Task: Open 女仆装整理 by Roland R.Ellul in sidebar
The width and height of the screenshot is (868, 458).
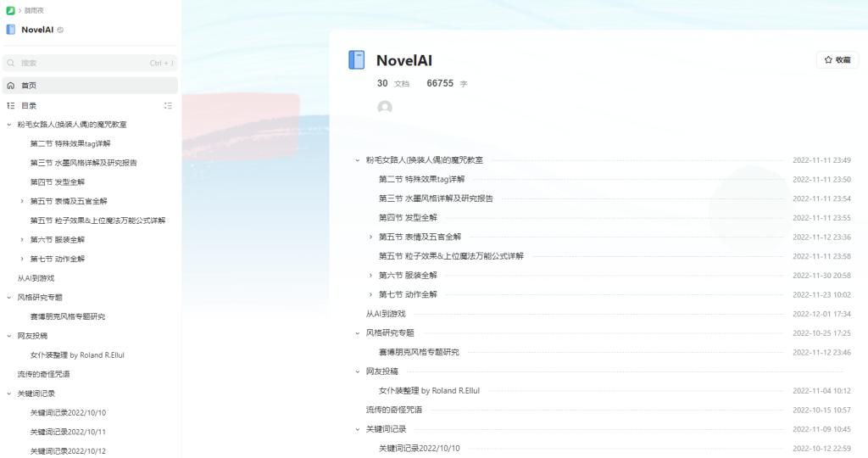Action: [77, 355]
